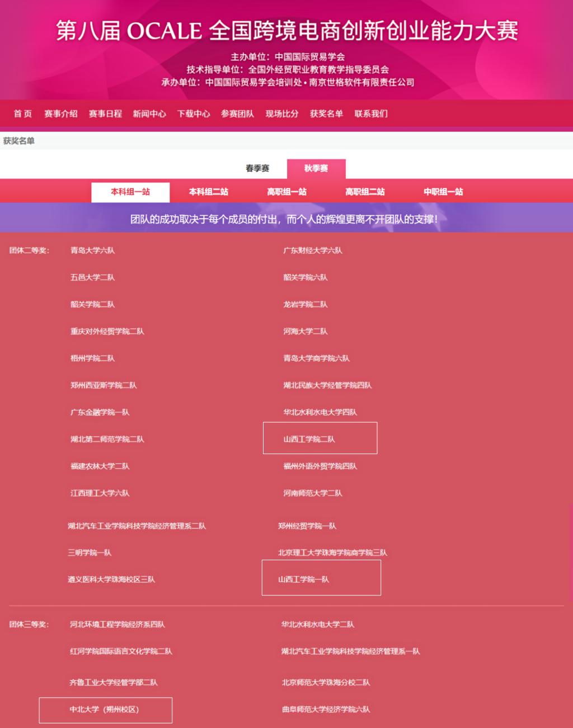Open the 首页 navigation item
The width and height of the screenshot is (573, 728).
pyautogui.click(x=23, y=114)
